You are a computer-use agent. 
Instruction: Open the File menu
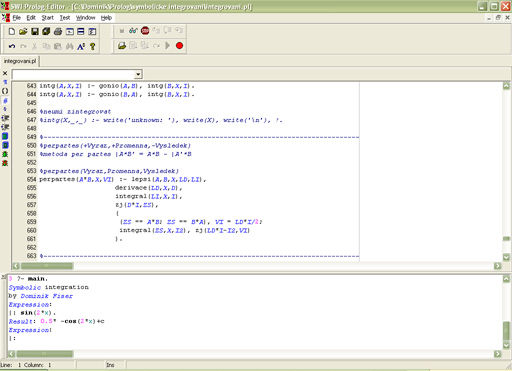coord(17,18)
